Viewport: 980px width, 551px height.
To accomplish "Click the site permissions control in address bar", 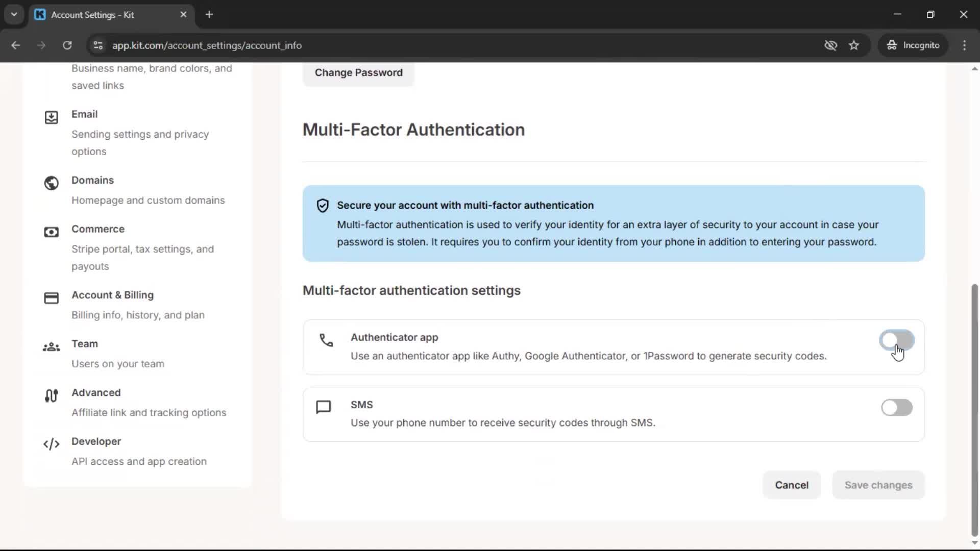I will (x=98, y=45).
